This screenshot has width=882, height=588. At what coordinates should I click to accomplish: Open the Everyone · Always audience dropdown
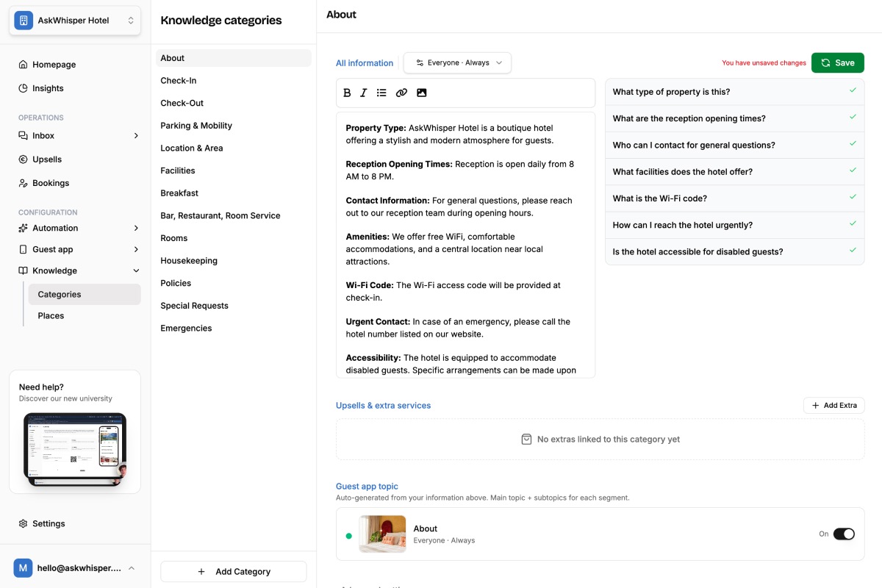[457, 63]
